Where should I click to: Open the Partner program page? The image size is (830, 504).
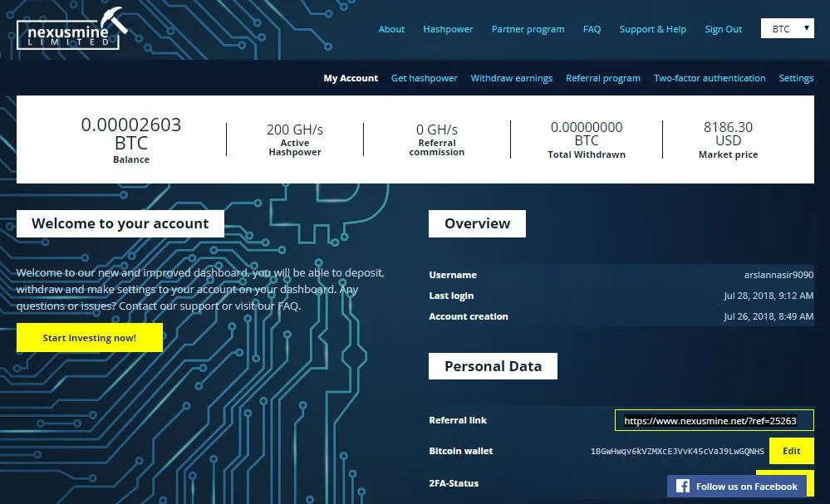coord(528,29)
